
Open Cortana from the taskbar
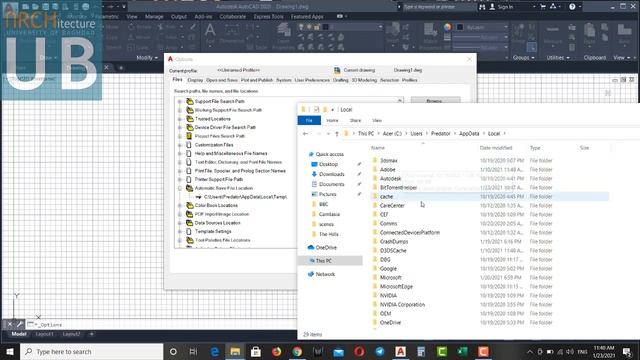pos(173,351)
